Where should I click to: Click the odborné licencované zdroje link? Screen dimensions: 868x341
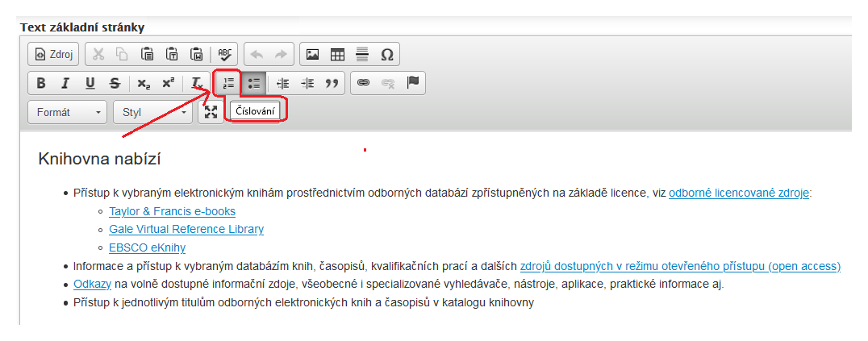(738, 193)
